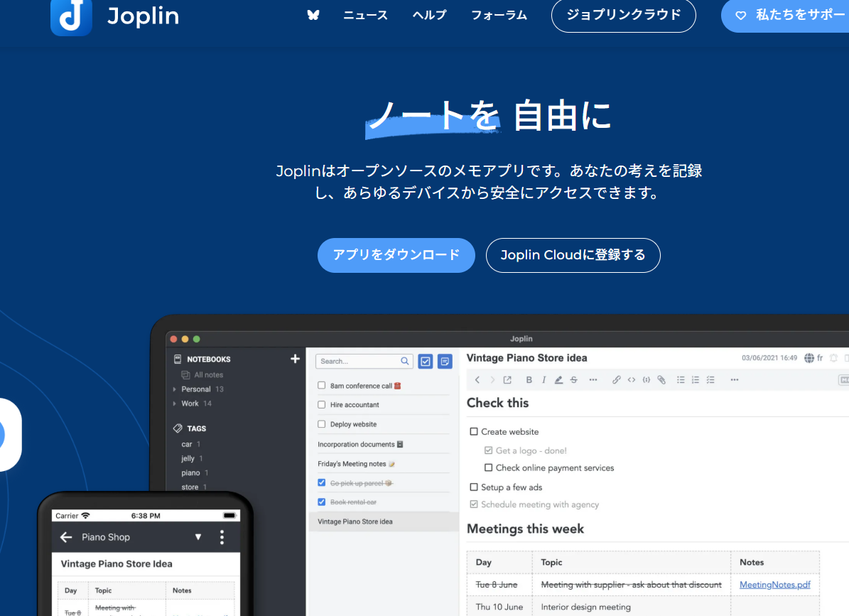Insert a checkbox list

click(x=710, y=380)
